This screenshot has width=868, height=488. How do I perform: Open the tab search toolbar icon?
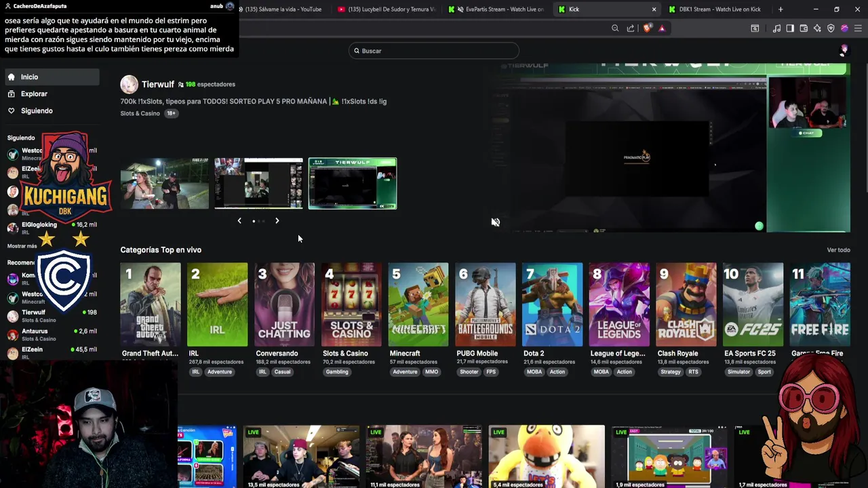[755, 28]
